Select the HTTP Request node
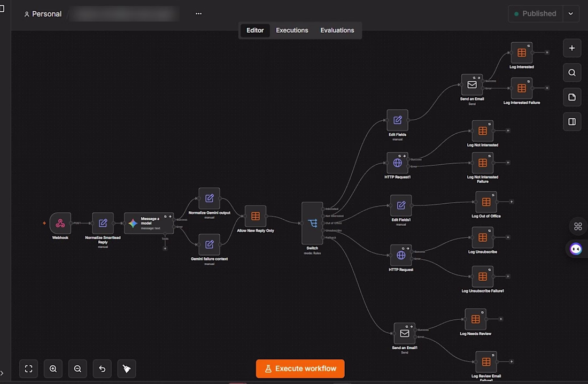588x384 pixels. (x=401, y=255)
